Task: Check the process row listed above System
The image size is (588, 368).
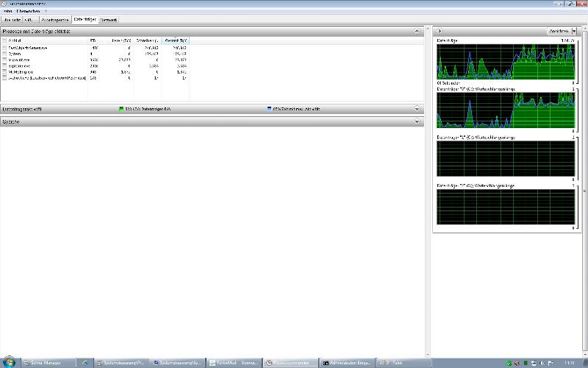Action: pyautogui.click(x=4, y=48)
